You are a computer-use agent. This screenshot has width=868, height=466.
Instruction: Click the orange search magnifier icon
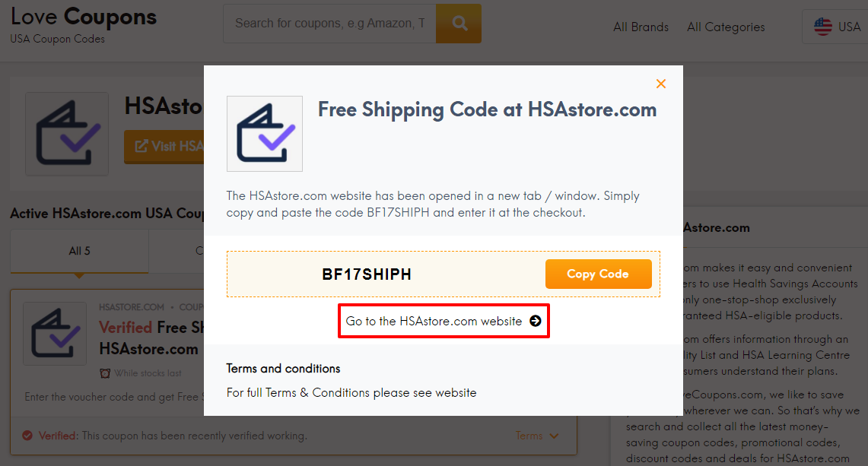tap(459, 24)
